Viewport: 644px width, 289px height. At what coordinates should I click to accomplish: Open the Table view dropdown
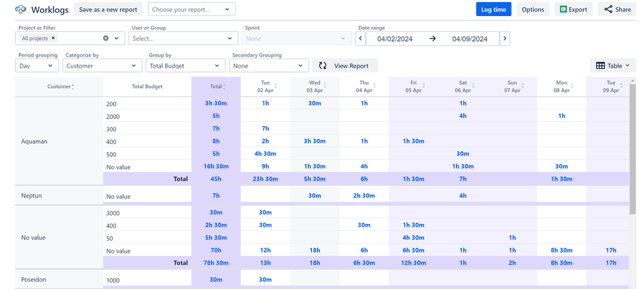coord(613,66)
